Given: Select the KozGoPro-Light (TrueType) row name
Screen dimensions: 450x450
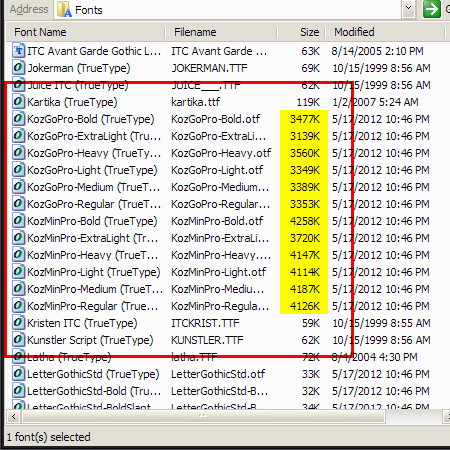Looking at the screenshot, I should pyautogui.click(x=92, y=170).
